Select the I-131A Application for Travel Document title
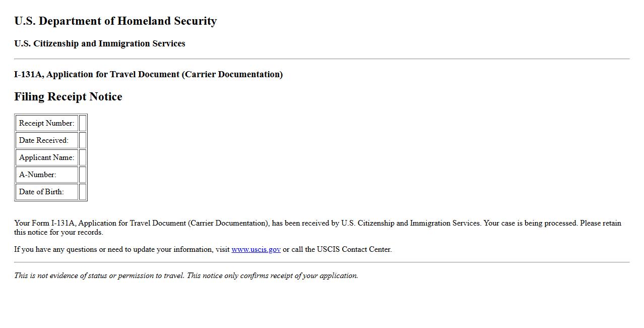 (148, 74)
